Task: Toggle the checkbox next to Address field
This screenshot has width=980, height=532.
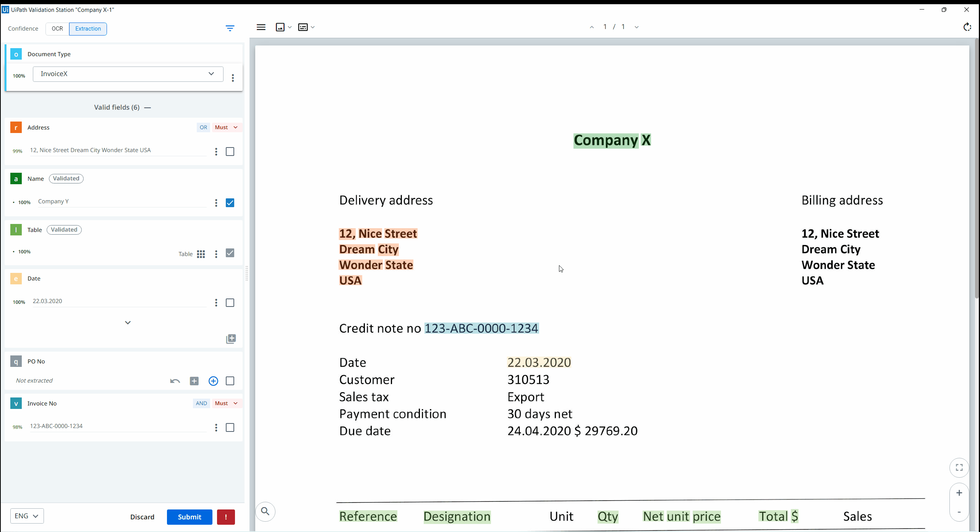Action: point(230,151)
